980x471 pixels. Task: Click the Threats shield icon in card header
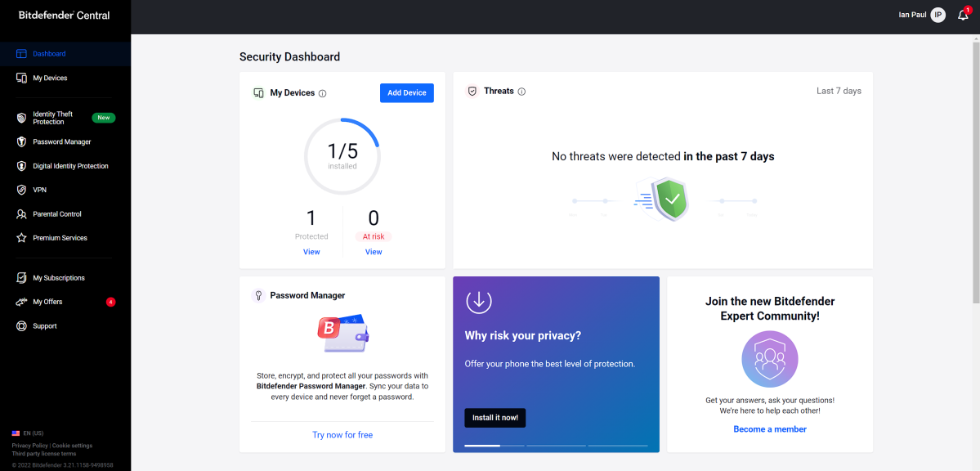(472, 92)
